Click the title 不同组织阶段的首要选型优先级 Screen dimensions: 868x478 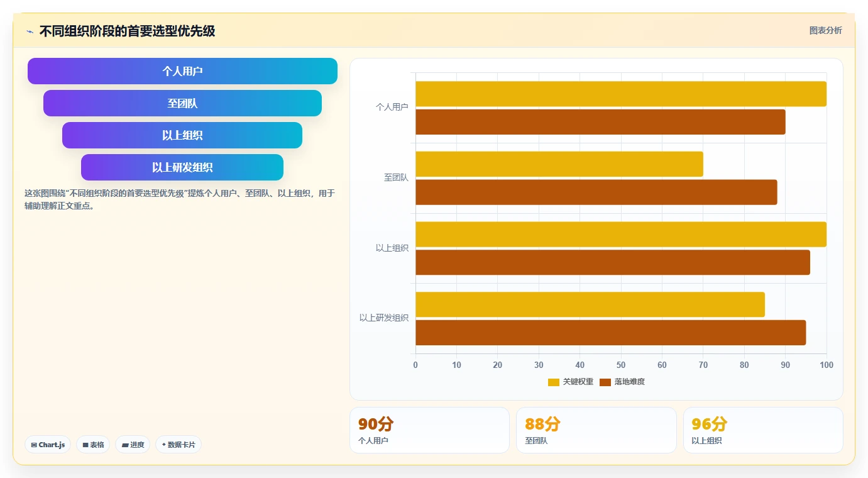tap(128, 31)
